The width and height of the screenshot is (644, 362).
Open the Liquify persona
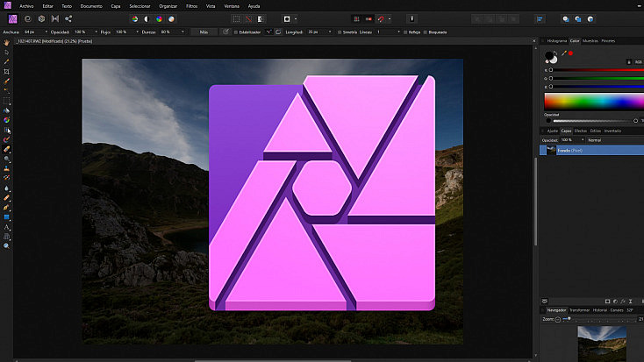pyautogui.click(x=28, y=19)
